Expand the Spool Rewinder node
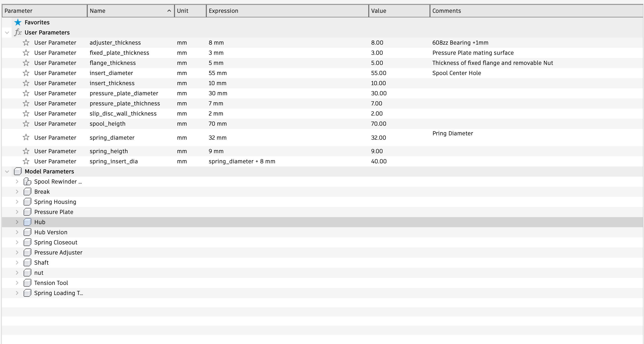Screen dimensions: 644x344 17,182
